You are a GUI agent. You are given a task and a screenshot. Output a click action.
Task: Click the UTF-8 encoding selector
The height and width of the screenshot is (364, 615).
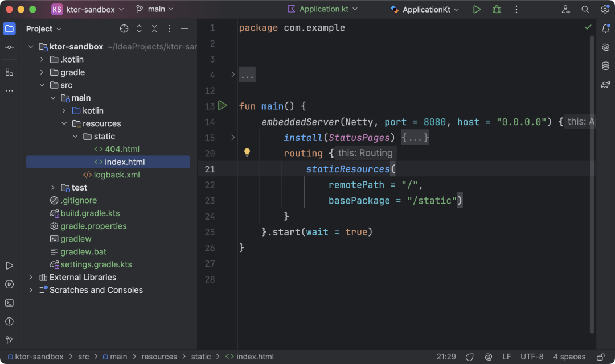pos(532,357)
